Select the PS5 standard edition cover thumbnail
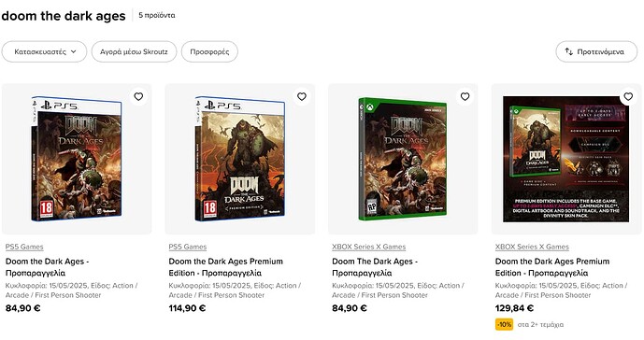Viewport: 644px width, 340px height. click(77, 160)
